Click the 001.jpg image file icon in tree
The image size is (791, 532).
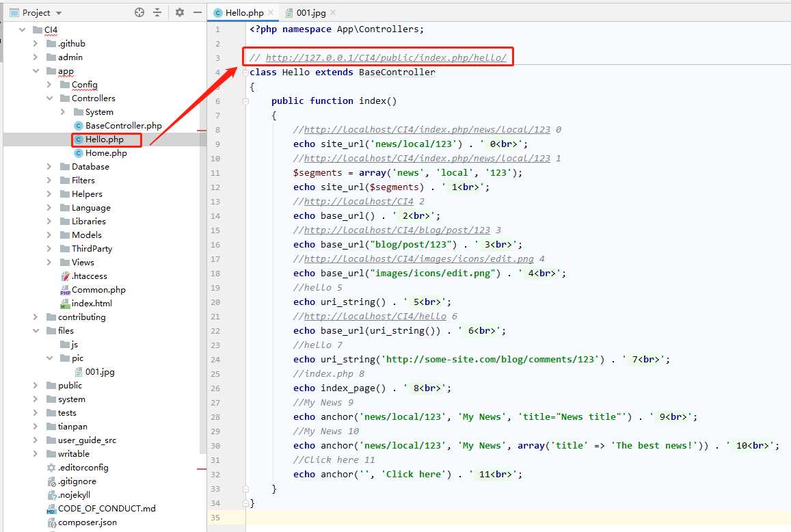(x=78, y=372)
